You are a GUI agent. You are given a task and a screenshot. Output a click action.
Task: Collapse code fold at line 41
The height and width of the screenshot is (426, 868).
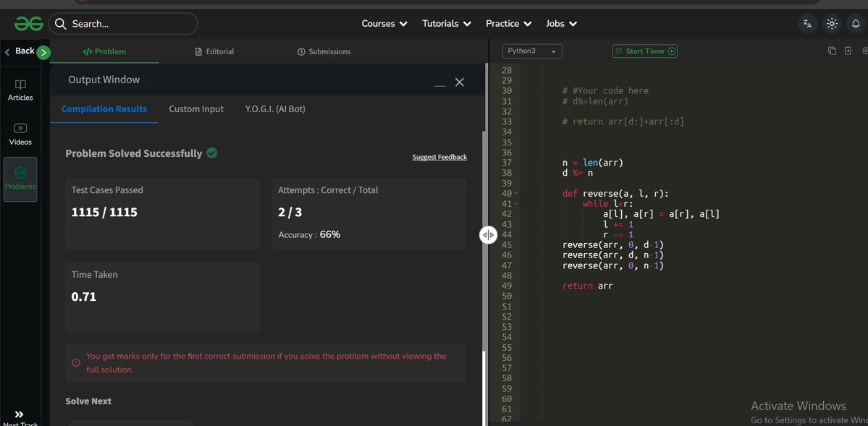coord(516,203)
